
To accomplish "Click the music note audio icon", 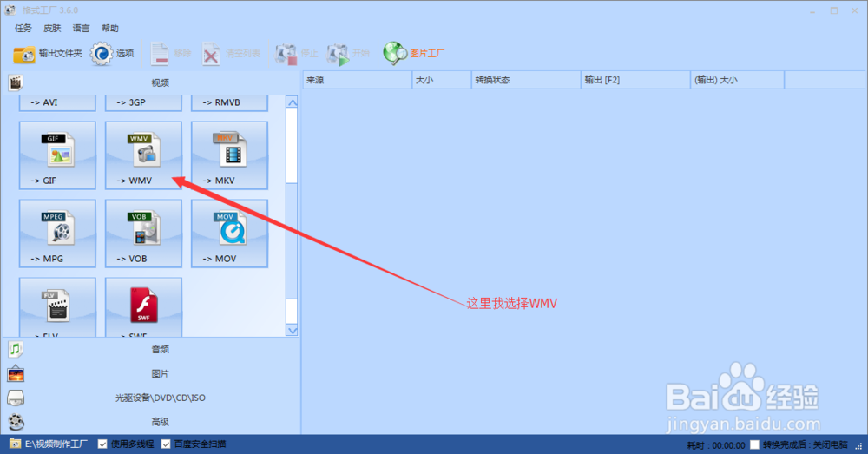I will pos(16,349).
